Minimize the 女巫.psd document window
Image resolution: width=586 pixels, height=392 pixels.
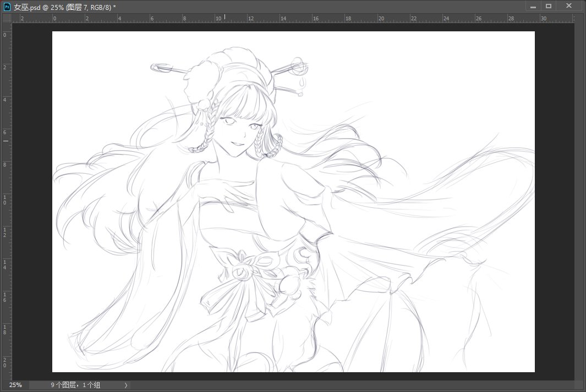533,7
